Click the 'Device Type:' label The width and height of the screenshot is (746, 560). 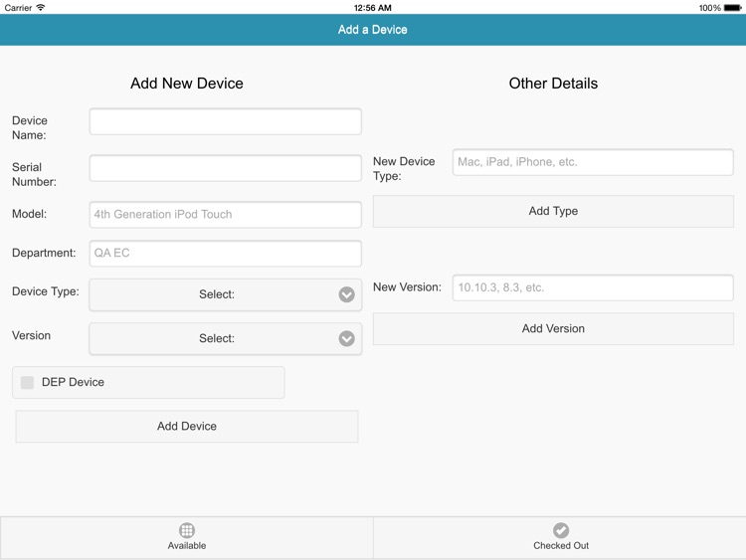[46, 291]
